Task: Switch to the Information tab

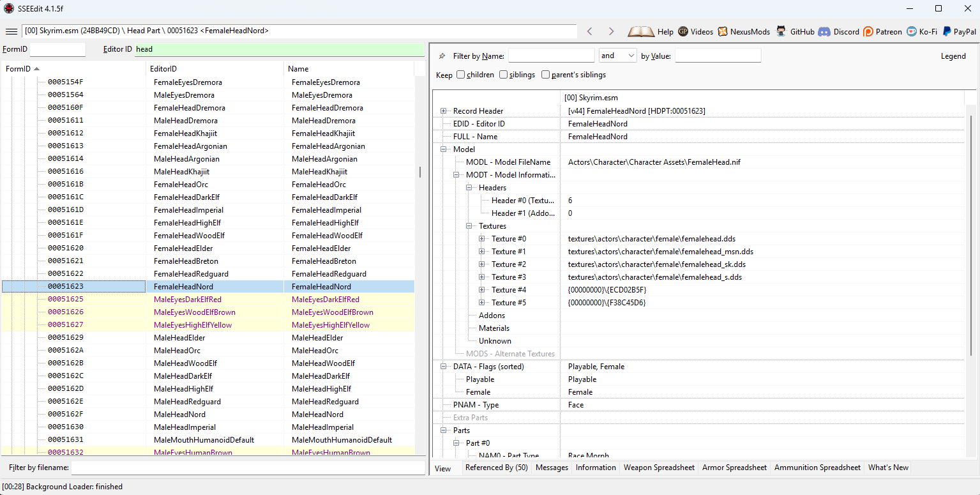Action: coord(596,468)
